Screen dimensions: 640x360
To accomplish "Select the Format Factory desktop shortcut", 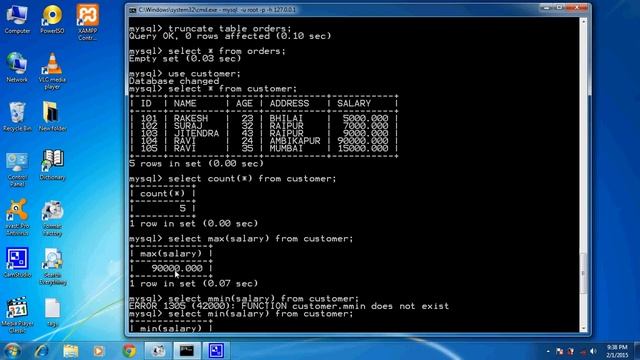I will pos(52,218).
